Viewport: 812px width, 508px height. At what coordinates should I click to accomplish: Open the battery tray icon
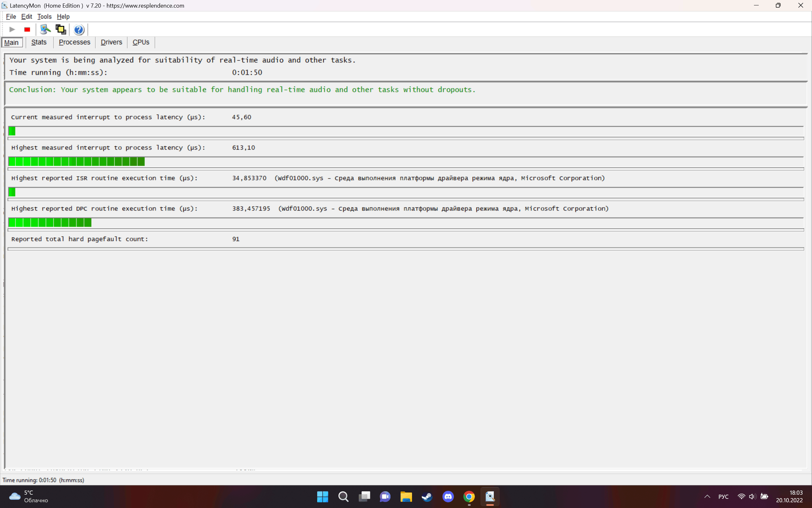[x=764, y=497]
